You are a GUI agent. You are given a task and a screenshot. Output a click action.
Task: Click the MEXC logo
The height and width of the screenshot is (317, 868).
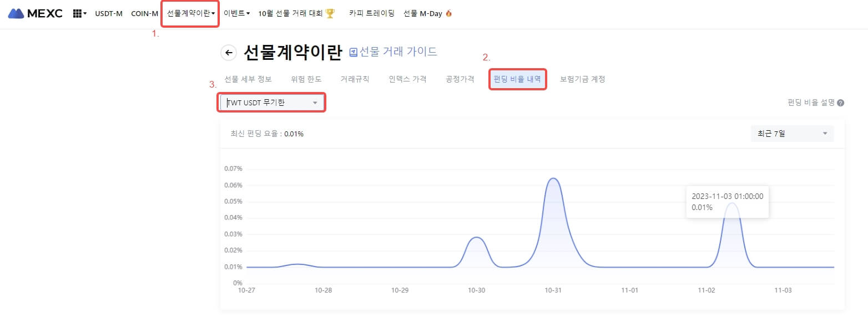[35, 13]
